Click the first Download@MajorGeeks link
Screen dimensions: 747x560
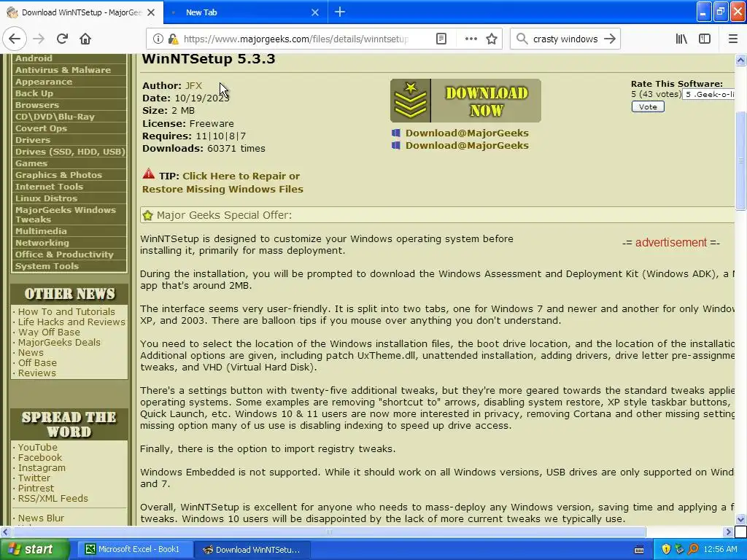(x=467, y=133)
